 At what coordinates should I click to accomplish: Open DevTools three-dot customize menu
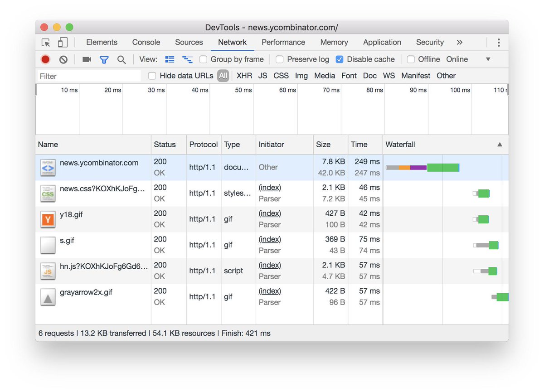(x=499, y=43)
